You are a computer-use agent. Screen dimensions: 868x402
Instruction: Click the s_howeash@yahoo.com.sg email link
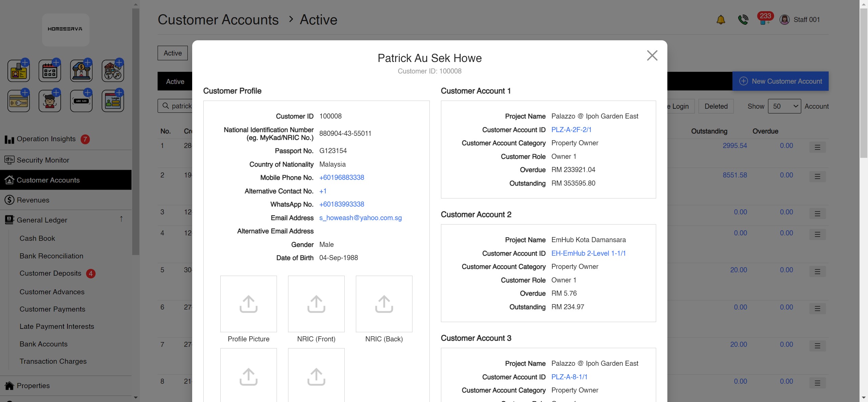click(360, 218)
